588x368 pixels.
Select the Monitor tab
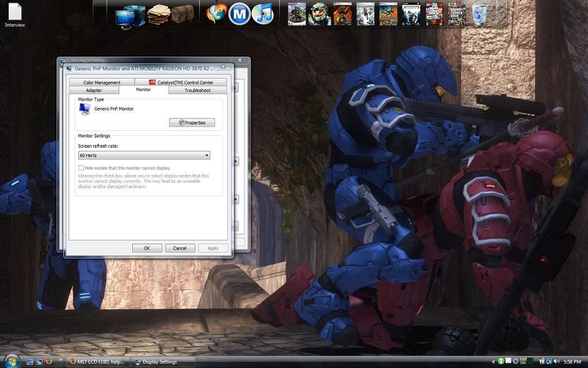tap(143, 90)
